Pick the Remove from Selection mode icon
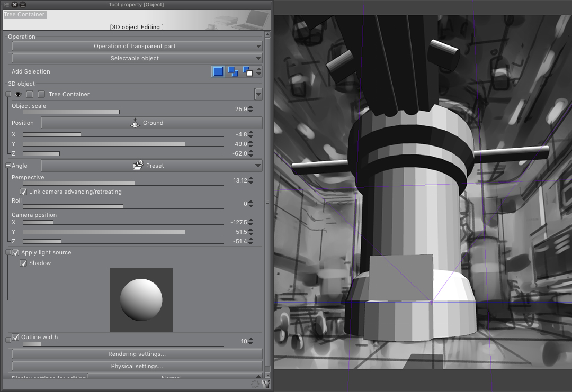This screenshot has height=392, width=572. click(x=247, y=71)
